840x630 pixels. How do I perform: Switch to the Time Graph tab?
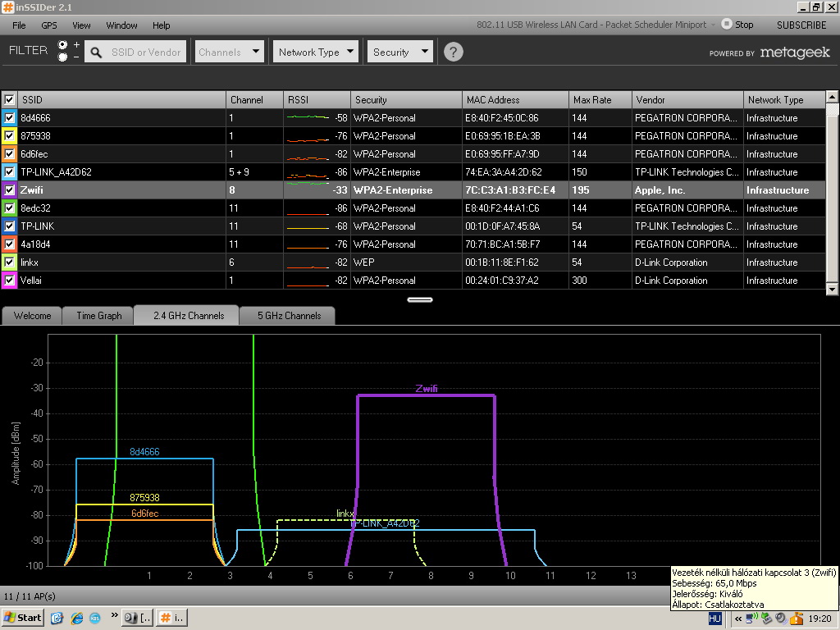(99, 316)
